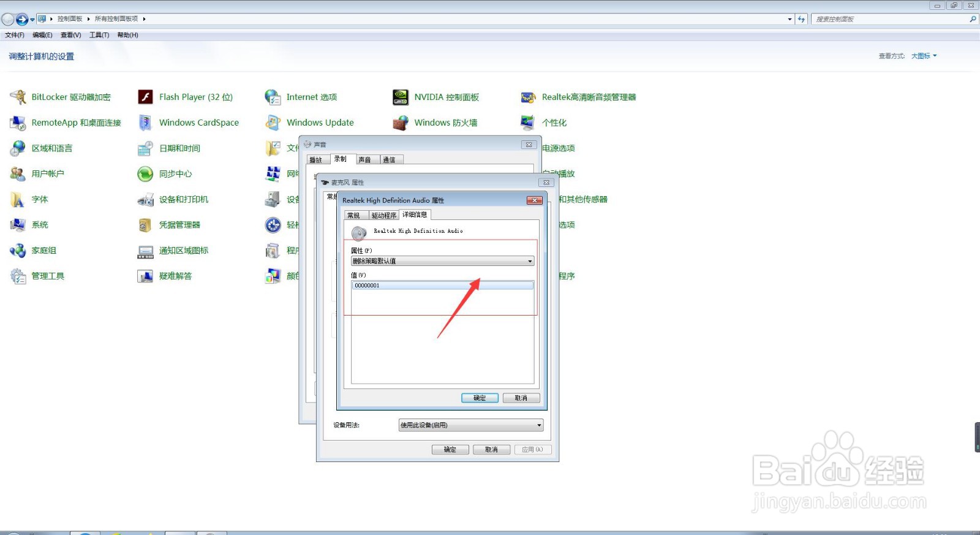Close the Realtek High Definition Audio dialog

pyautogui.click(x=535, y=200)
